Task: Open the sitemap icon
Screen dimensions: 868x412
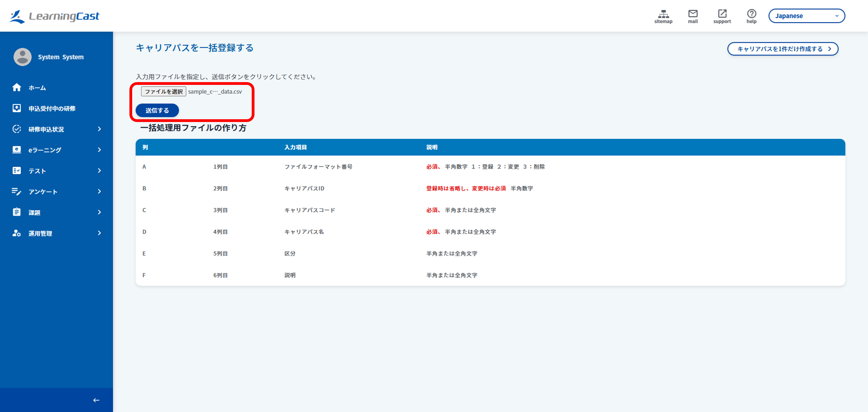Action: coord(663,14)
